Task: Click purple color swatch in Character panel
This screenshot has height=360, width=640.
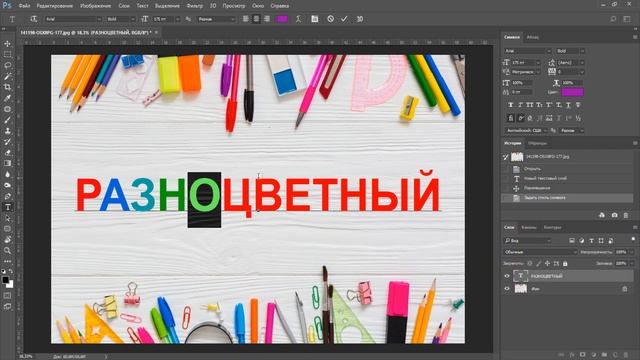Action: [572, 92]
